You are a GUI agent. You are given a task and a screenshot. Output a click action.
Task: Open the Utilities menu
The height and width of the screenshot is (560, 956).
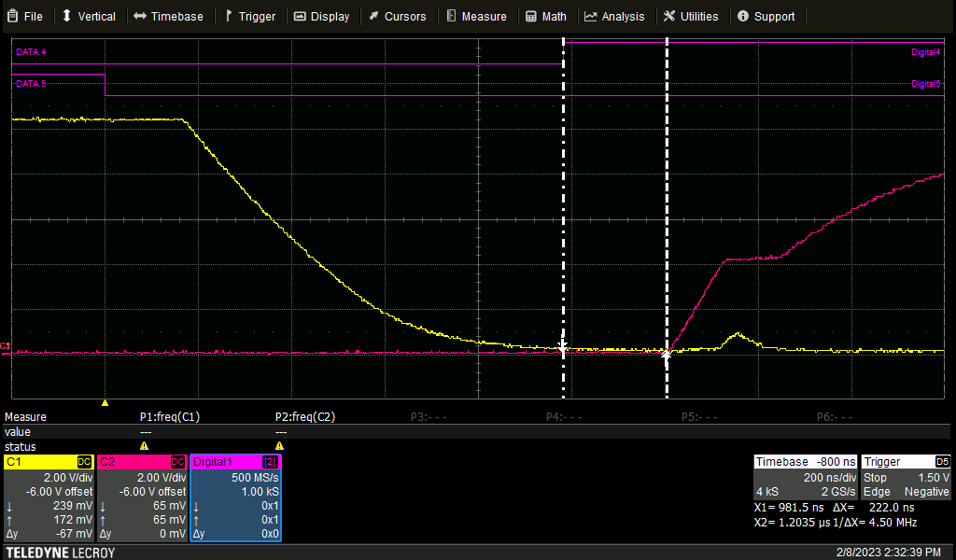pos(691,17)
